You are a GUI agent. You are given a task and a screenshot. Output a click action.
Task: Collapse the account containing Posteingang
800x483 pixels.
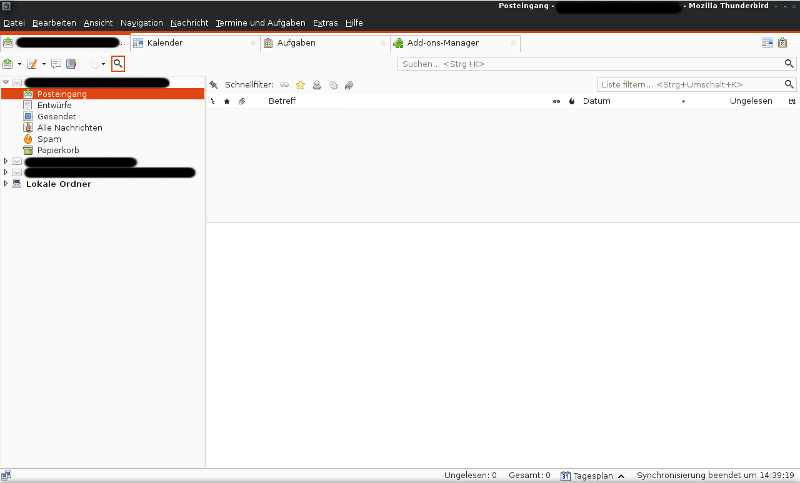click(x=6, y=82)
